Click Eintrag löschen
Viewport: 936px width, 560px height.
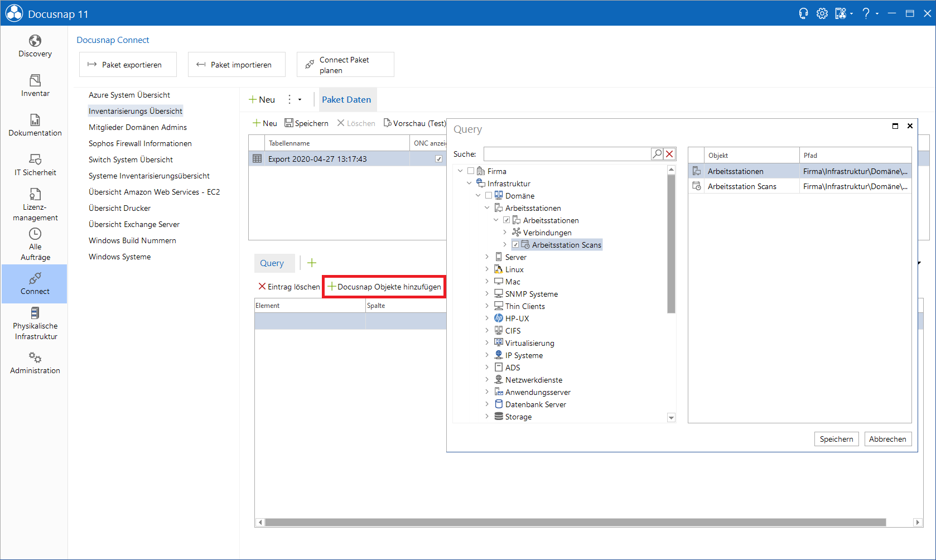[289, 287]
